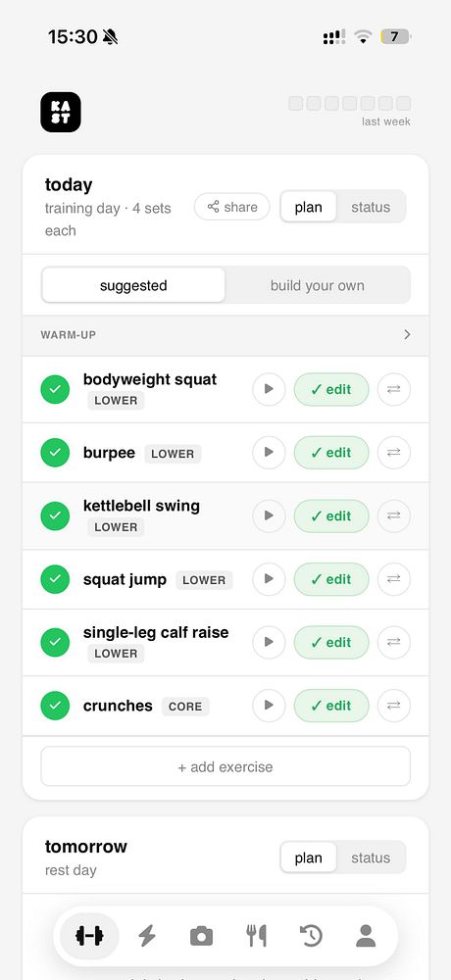Open the dumbbell workout tab in bottom bar
Image resolution: width=451 pixels, height=980 pixels.
coord(89,936)
